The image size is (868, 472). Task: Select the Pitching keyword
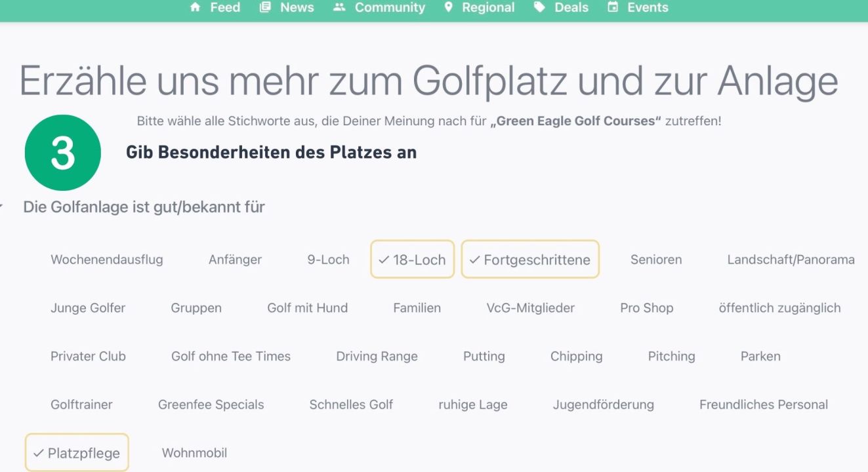click(672, 357)
